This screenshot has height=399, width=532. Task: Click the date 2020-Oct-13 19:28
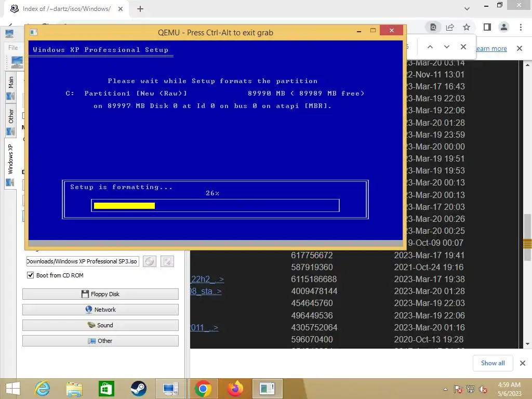[429, 339]
